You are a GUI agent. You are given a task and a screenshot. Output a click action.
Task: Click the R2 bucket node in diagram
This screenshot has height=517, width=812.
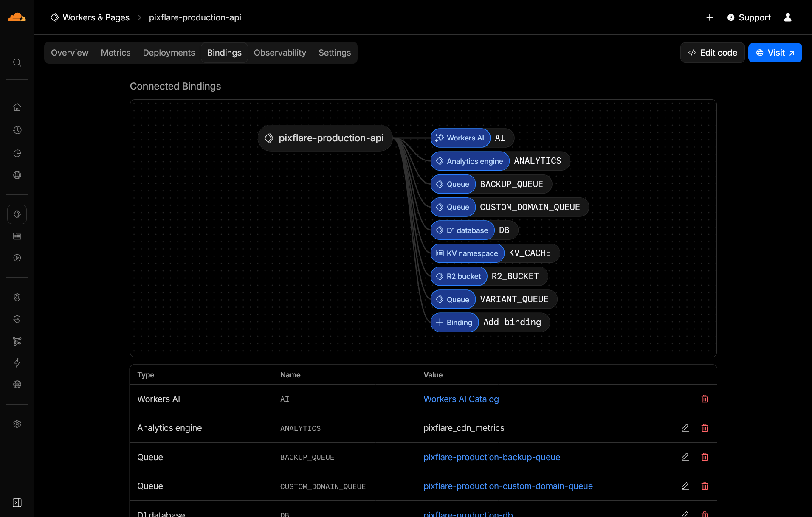click(x=459, y=276)
